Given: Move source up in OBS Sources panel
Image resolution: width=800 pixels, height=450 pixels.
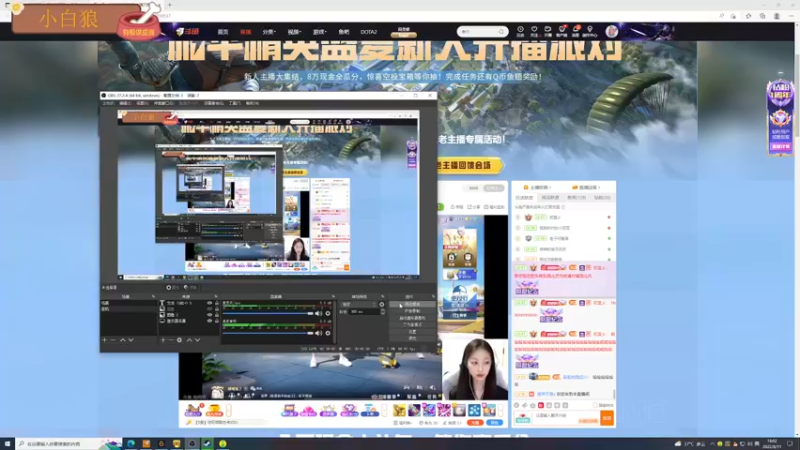Looking at the screenshot, I should [x=189, y=340].
